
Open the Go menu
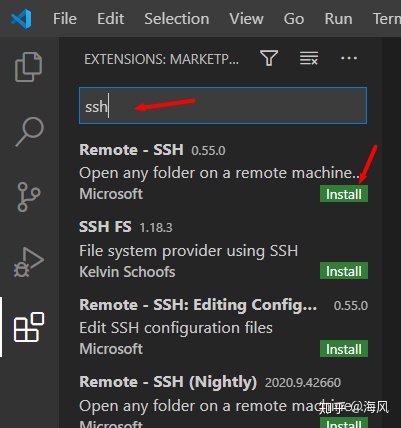tap(294, 19)
